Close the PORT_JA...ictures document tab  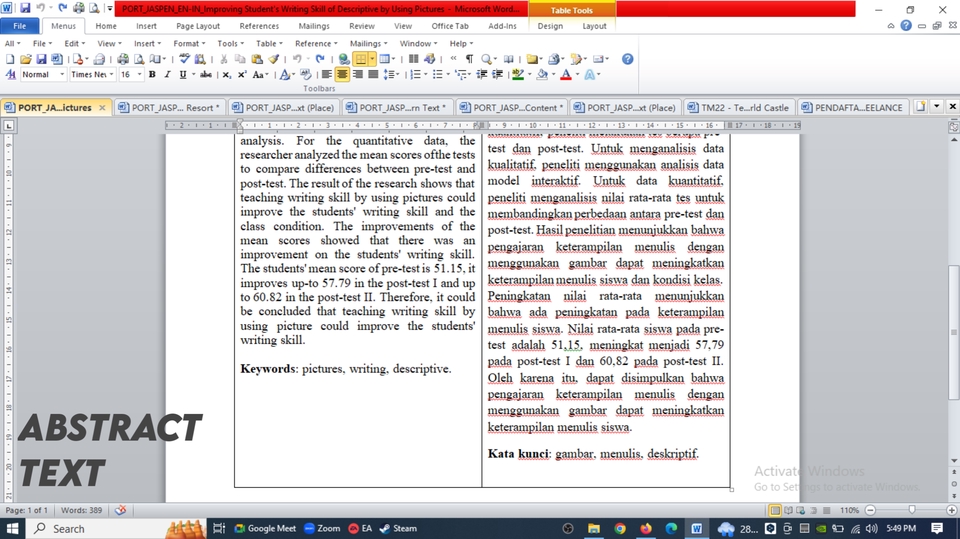click(102, 107)
